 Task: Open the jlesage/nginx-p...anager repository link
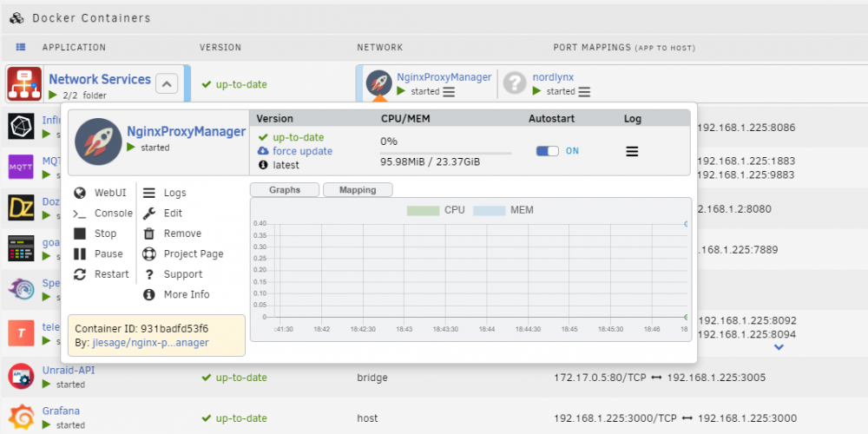pos(150,343)
